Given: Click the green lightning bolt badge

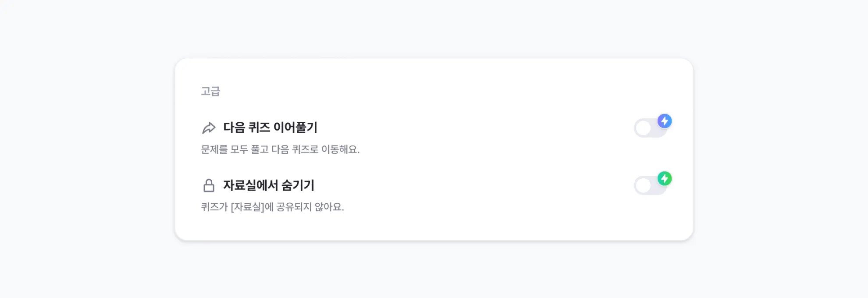Looking at the screenshot, I should [x=665, y=178].
